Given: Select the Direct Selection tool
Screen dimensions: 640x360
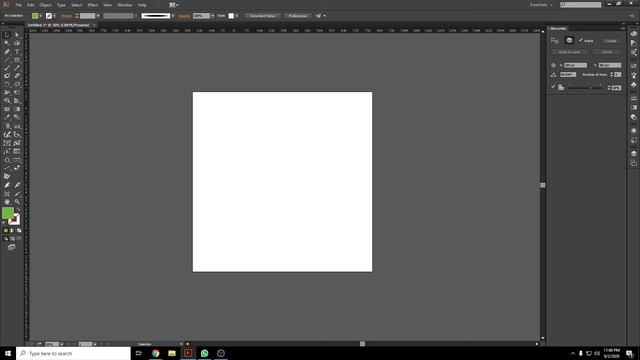Looking at the screenshot, I should coord(17,35).
